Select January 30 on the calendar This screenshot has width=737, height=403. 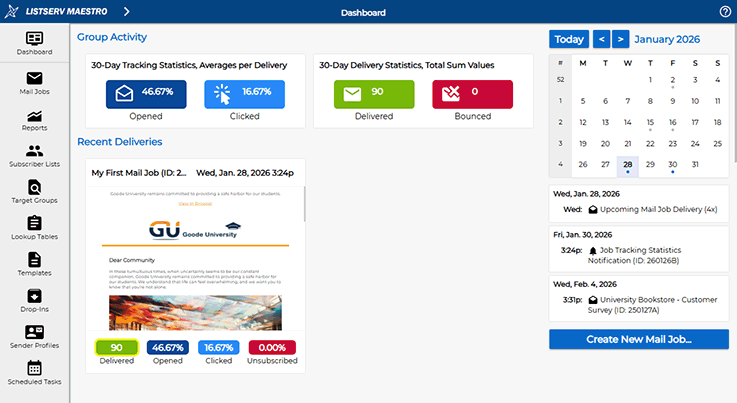(x=673, y=164)
